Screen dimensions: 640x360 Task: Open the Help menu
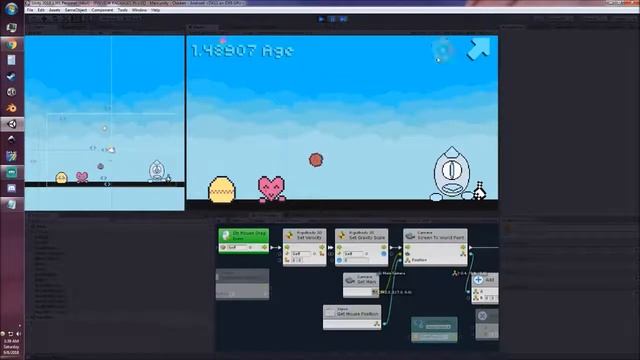(x=156, y=10)
